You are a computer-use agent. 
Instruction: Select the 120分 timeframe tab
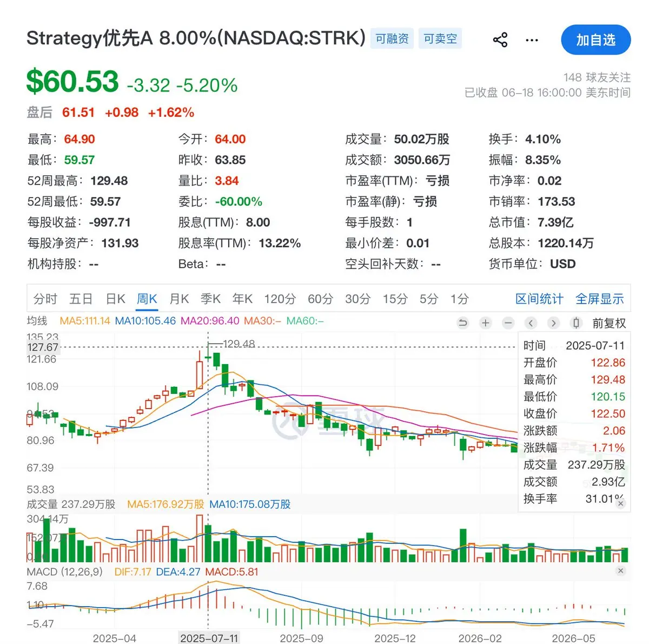click(280, 299)
